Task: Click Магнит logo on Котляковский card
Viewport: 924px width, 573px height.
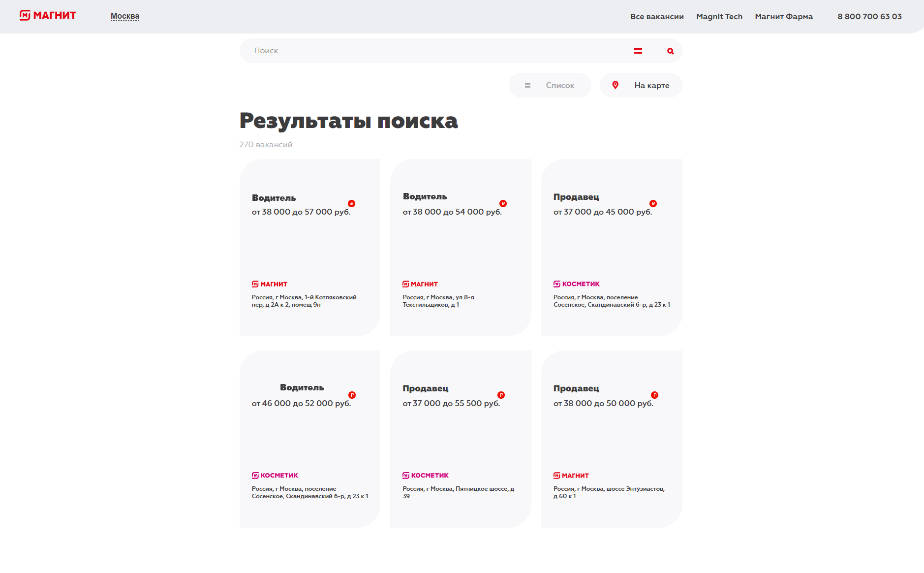Action: pyautogui.click(x=270, y=284)
